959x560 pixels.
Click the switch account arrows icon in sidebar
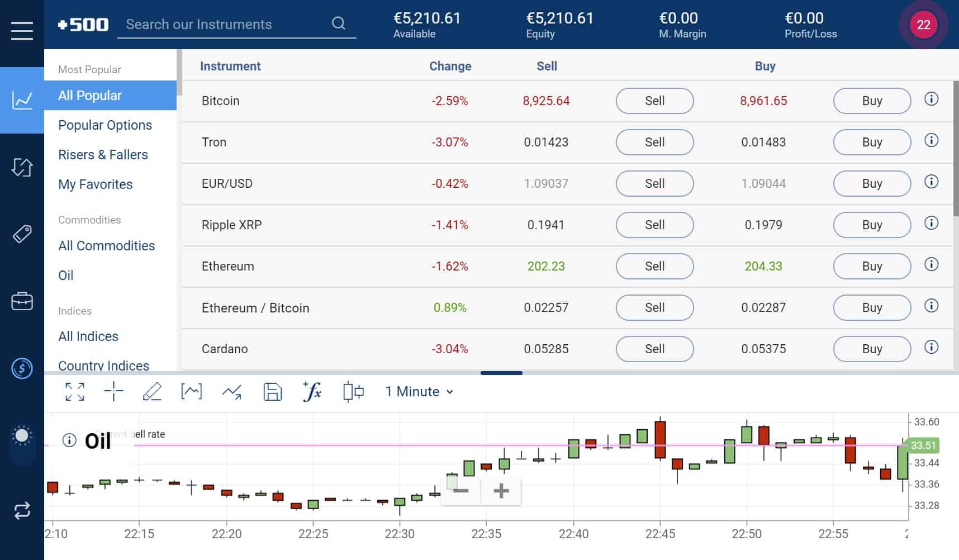pyautogui.click(x=22, y=510)
